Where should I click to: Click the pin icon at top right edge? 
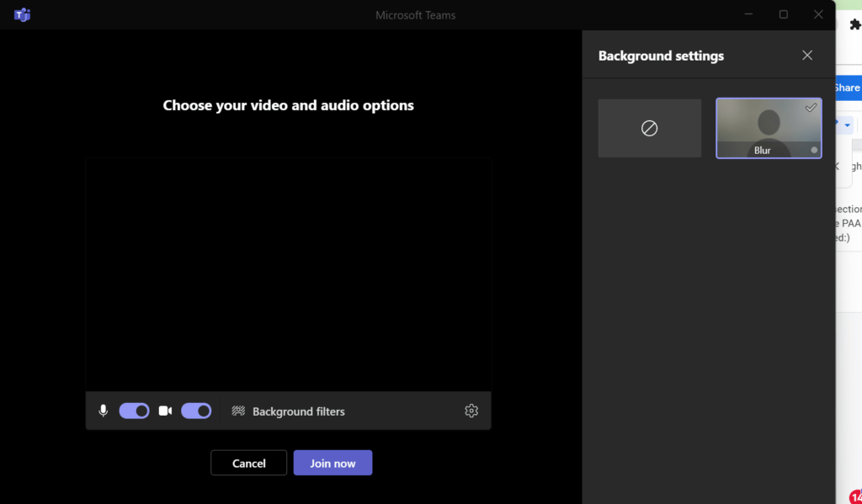click(854, 24)
